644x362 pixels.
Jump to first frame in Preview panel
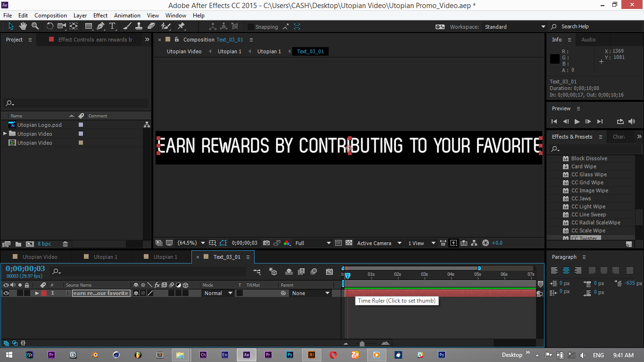pyautogui.click(x=554, y=122)
